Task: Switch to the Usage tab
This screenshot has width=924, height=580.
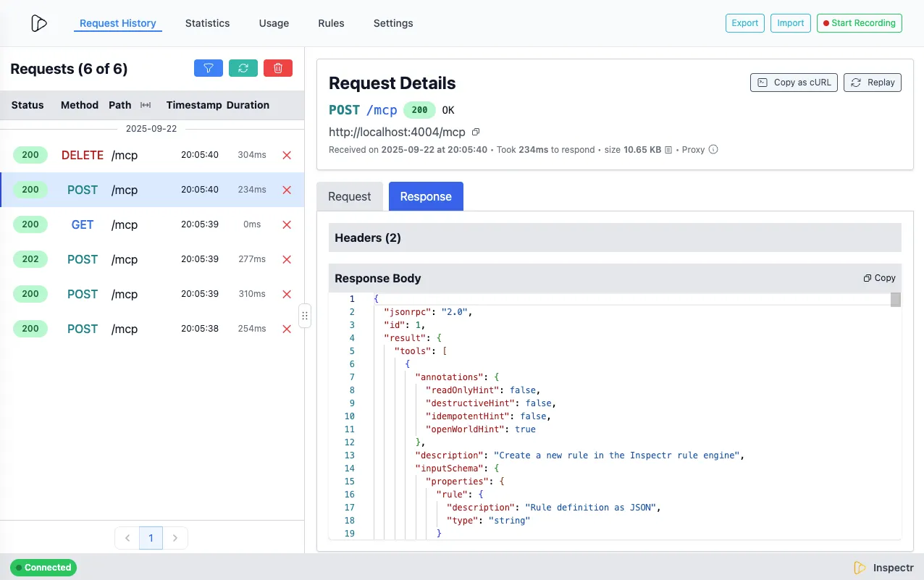Action: tap(274, 23)
